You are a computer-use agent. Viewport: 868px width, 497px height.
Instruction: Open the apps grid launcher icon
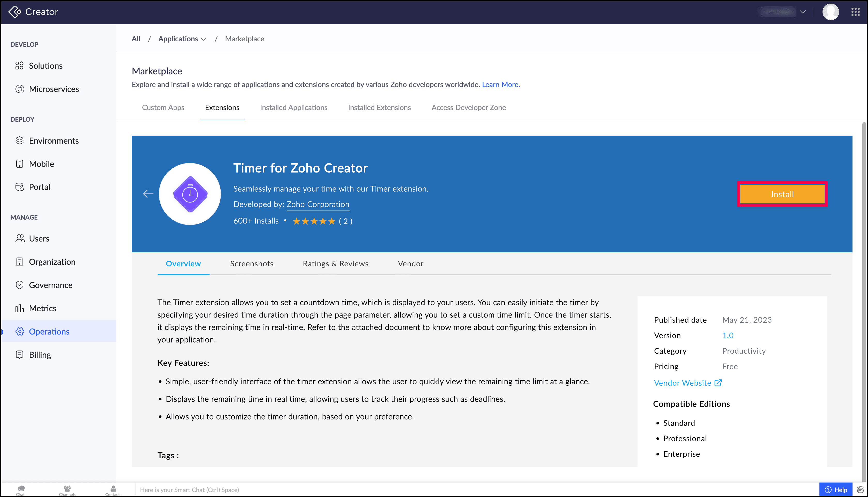tap(855, 12)
